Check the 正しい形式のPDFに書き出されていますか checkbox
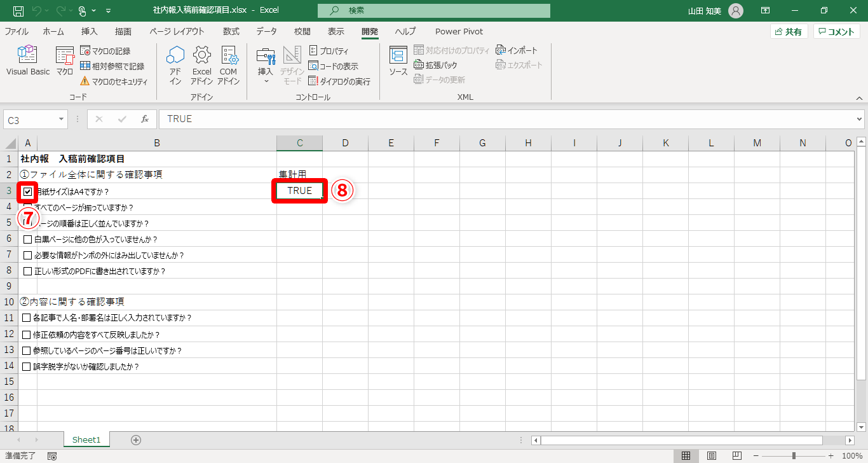 pos(27,272)
